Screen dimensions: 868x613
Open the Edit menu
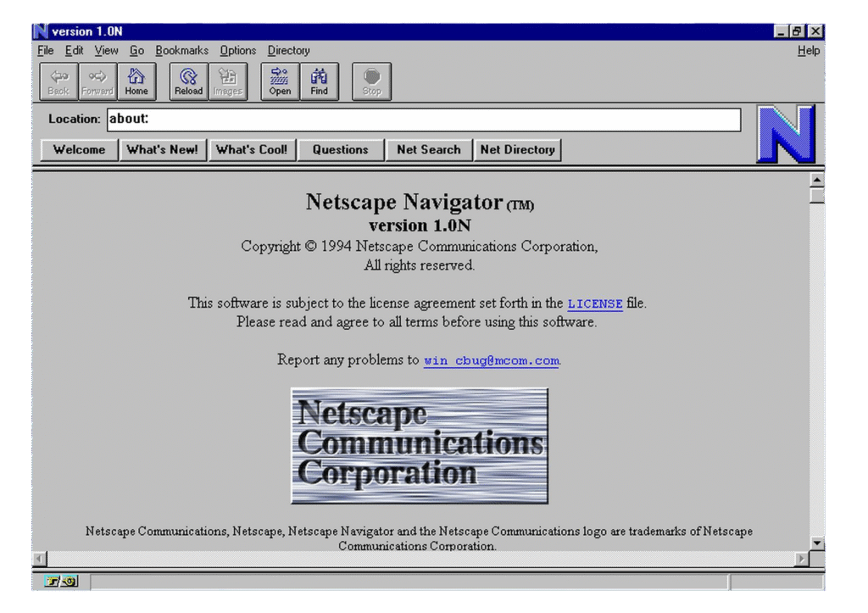point(74,50)
